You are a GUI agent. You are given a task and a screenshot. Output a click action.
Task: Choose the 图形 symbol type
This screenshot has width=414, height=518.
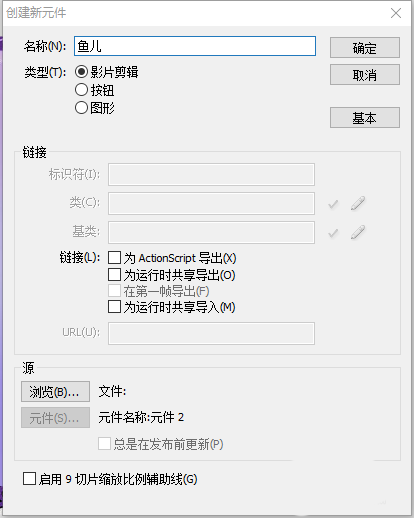pos(81,108)
